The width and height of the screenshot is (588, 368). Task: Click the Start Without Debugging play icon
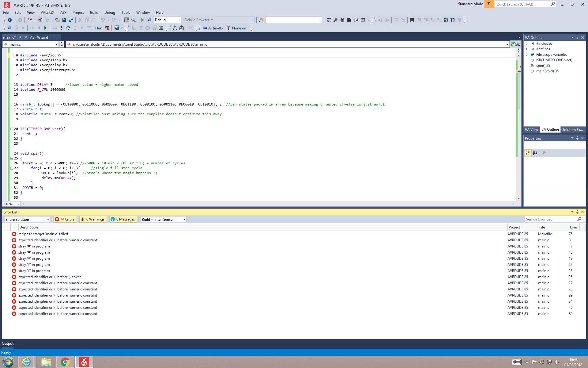(142, 20)
